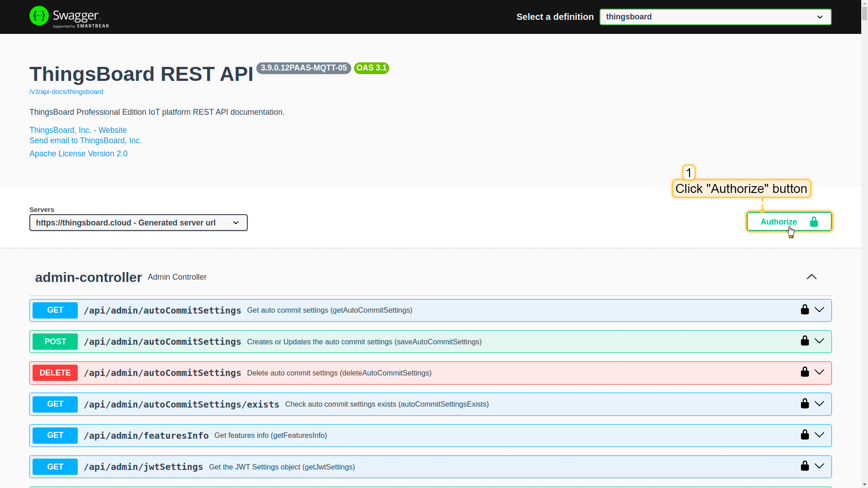Click the Authorize button
The image size is (868, 488).
[788, 222]
